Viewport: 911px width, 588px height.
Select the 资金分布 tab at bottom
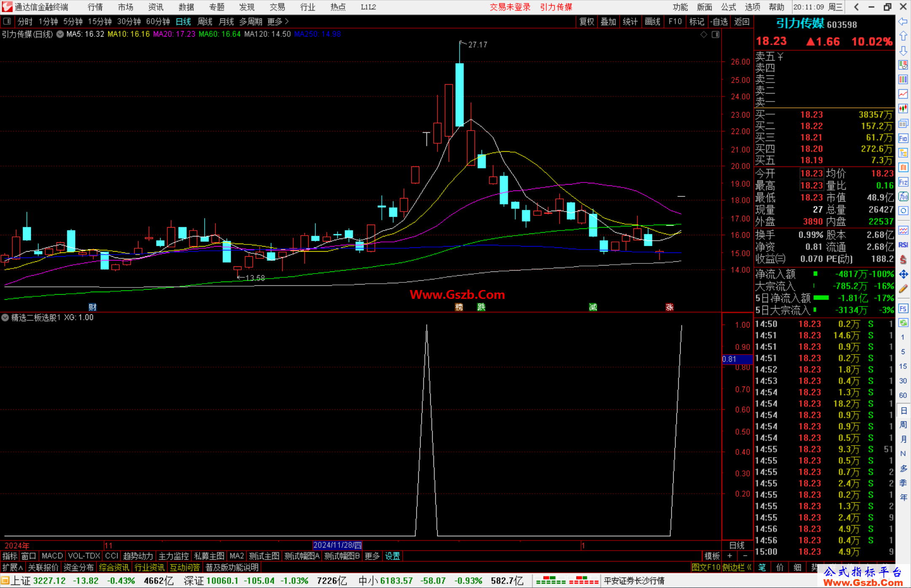pos(78,567)
